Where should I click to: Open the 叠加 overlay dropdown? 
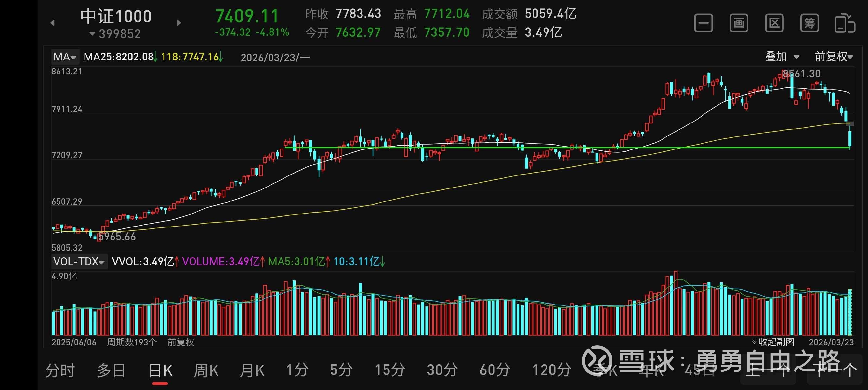[x=782, y=57]
